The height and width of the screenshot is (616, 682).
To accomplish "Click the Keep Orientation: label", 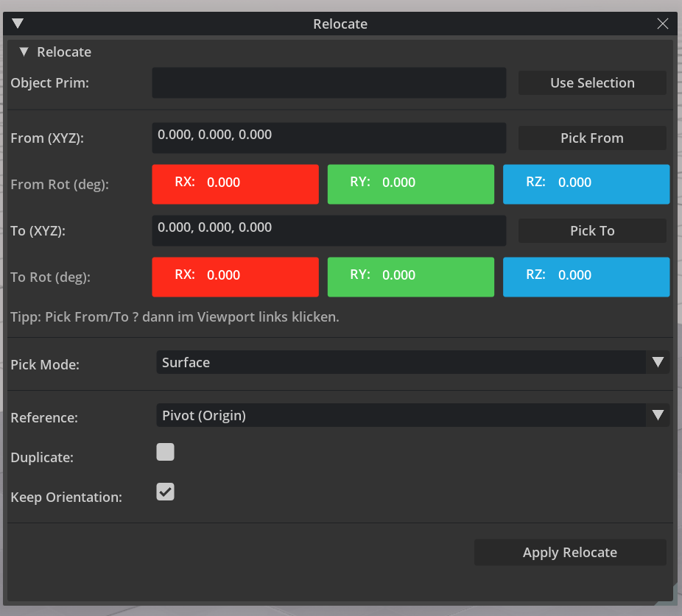I will 66,497.
